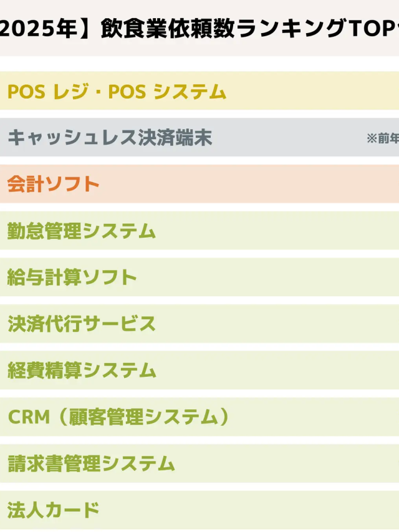Viewport: 399px width, 532px height.
Task: Open the 法人カード entry
Action: [199, 510]
